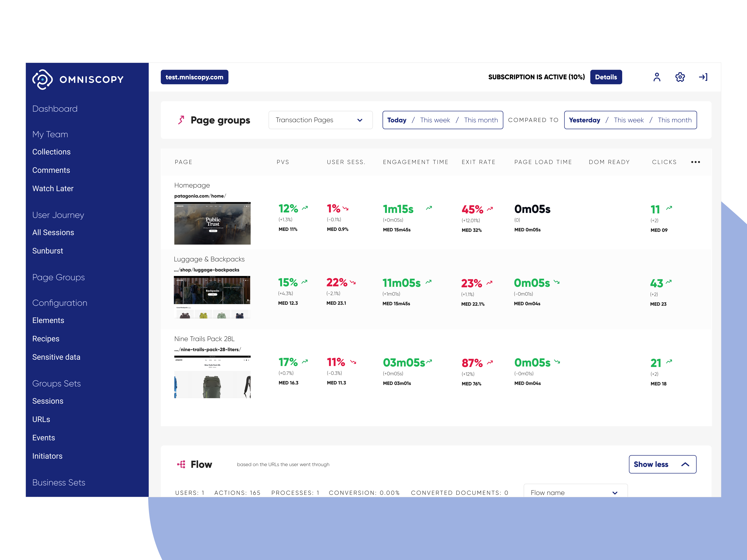The width and height of the screenshot is (747, 560).
Task: Click down arrow beside Nine Trails 0m05s load
Action: [x=557, y=362]
